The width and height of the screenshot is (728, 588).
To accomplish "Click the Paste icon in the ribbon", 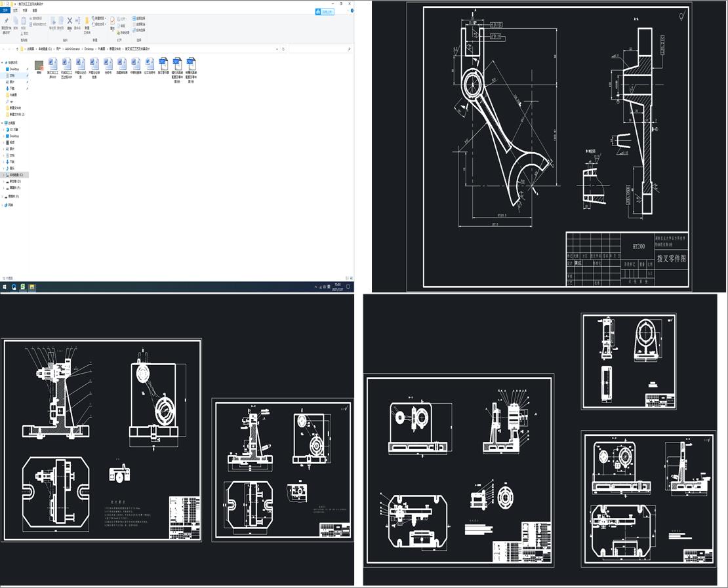I will (23, 22).
